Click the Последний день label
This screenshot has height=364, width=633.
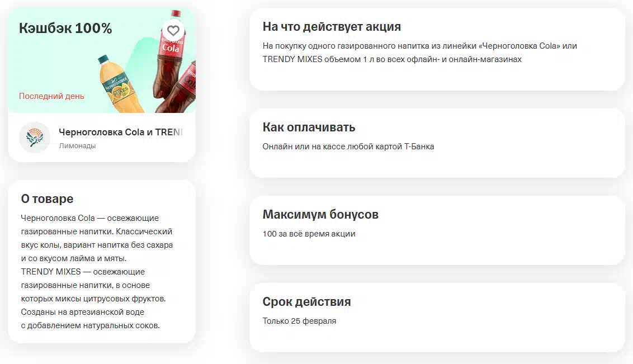click(x=51, y=96)
